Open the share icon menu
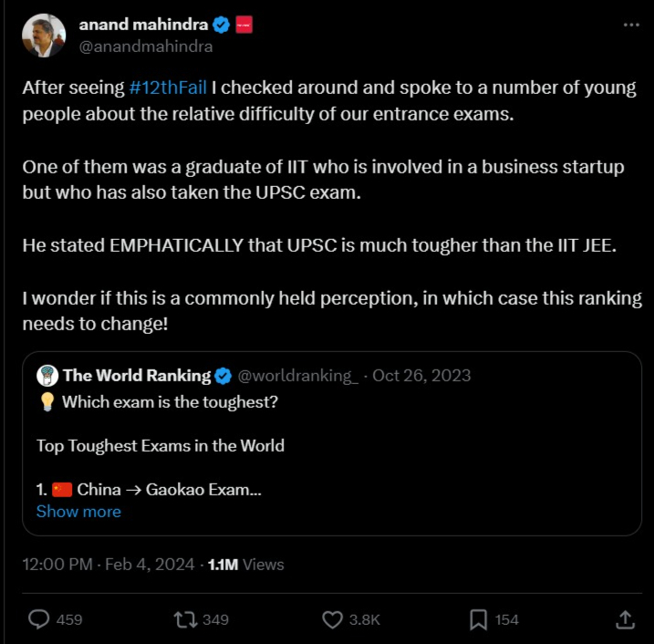 [x=625, y=619]
